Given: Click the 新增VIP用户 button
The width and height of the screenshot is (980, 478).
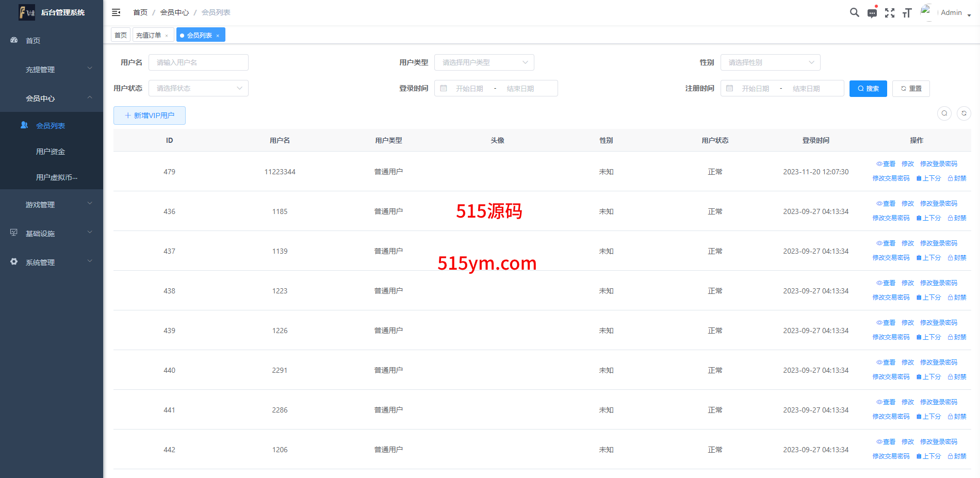Looking at the screenshot, I should (150, 116).
